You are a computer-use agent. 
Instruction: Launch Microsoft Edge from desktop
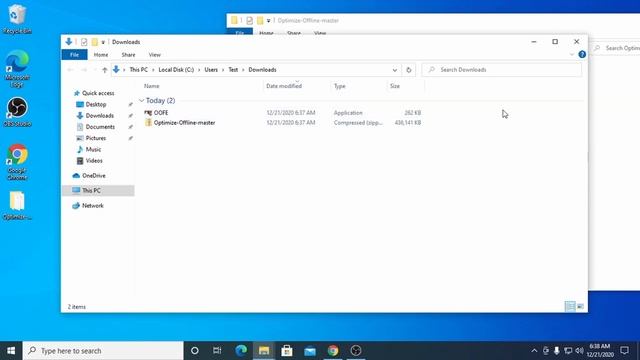(17, 68)
